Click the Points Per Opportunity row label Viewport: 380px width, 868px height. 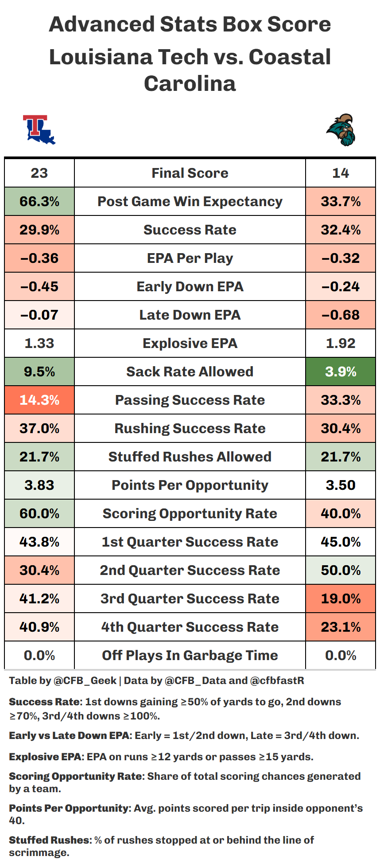190,485
